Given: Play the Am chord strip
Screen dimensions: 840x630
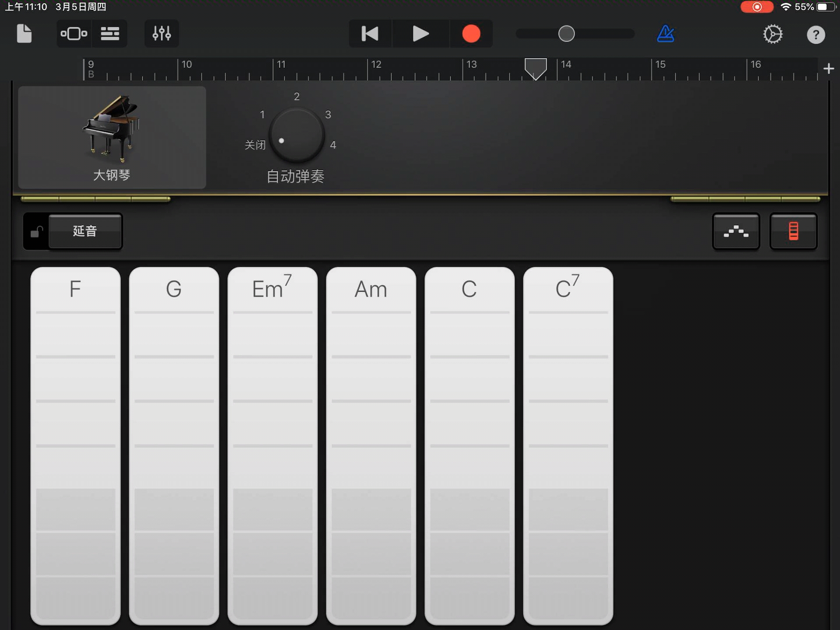Looking at the screenshot, I should pos(371,446).
